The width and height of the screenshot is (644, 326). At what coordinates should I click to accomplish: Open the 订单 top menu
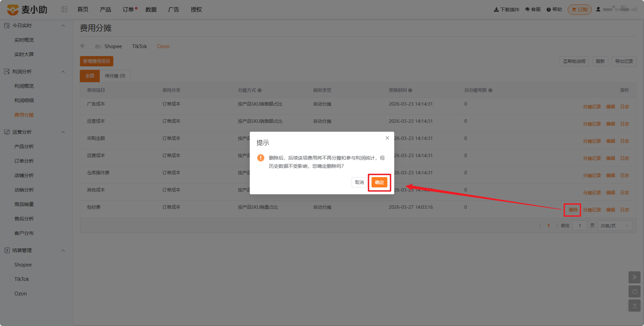coord(128,10)
